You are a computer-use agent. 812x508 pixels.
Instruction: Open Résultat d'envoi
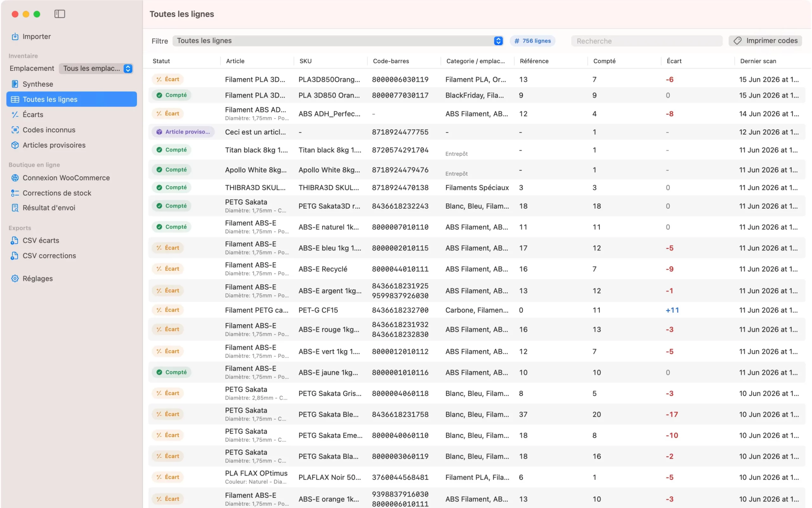[x=49, y=208]
